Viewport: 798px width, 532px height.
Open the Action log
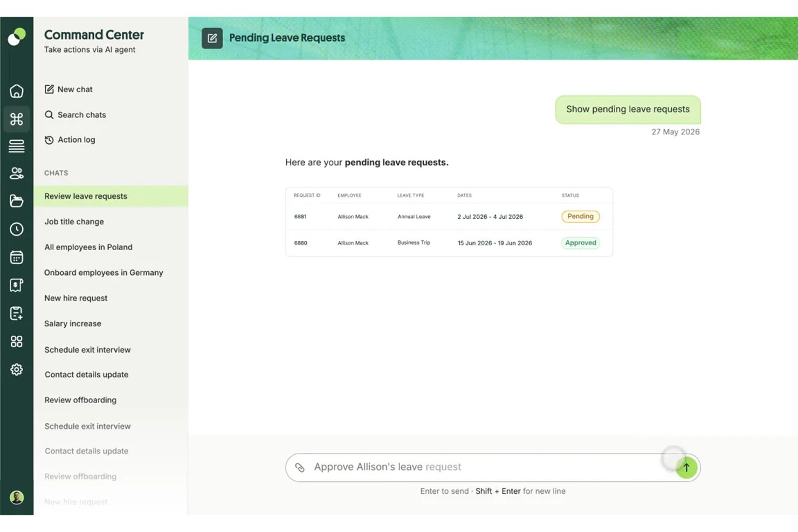70,140
